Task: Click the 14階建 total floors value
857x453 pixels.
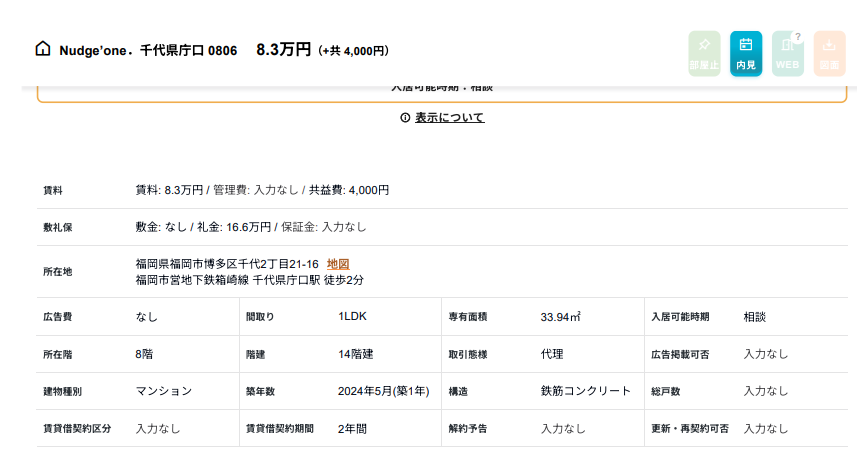Action: (x=355, y=354)
